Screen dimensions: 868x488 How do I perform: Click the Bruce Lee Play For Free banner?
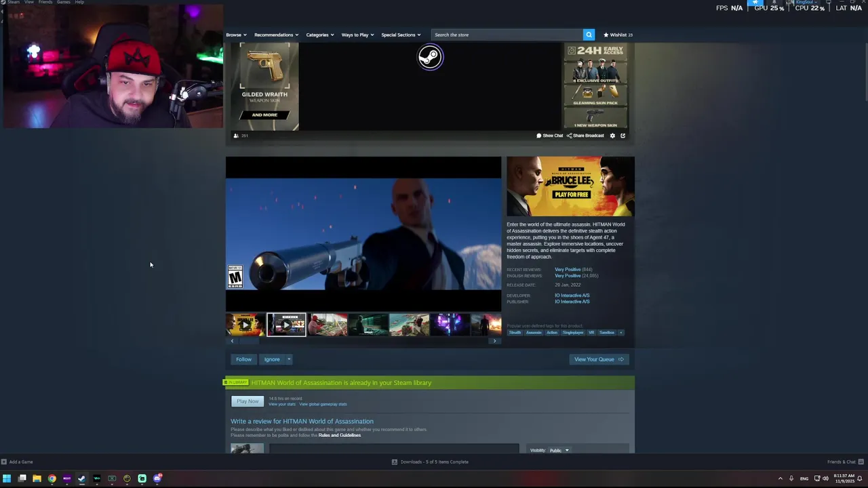click(570, 186)
